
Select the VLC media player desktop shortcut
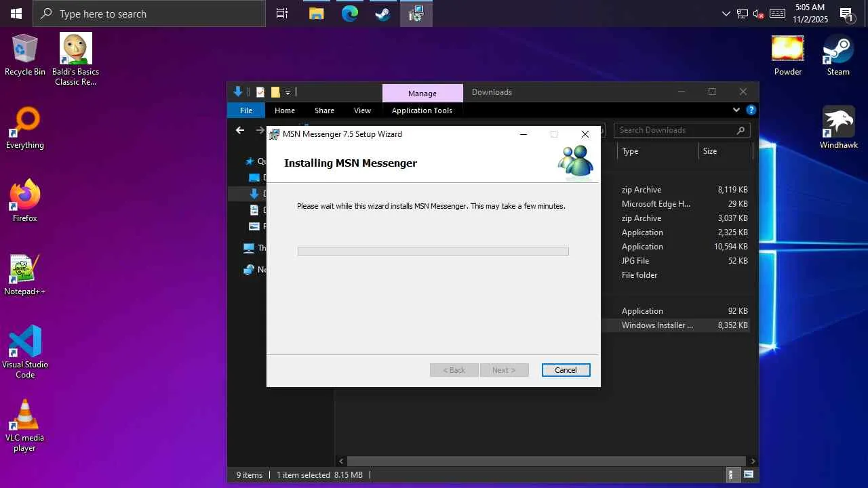[x=25, y=426]
